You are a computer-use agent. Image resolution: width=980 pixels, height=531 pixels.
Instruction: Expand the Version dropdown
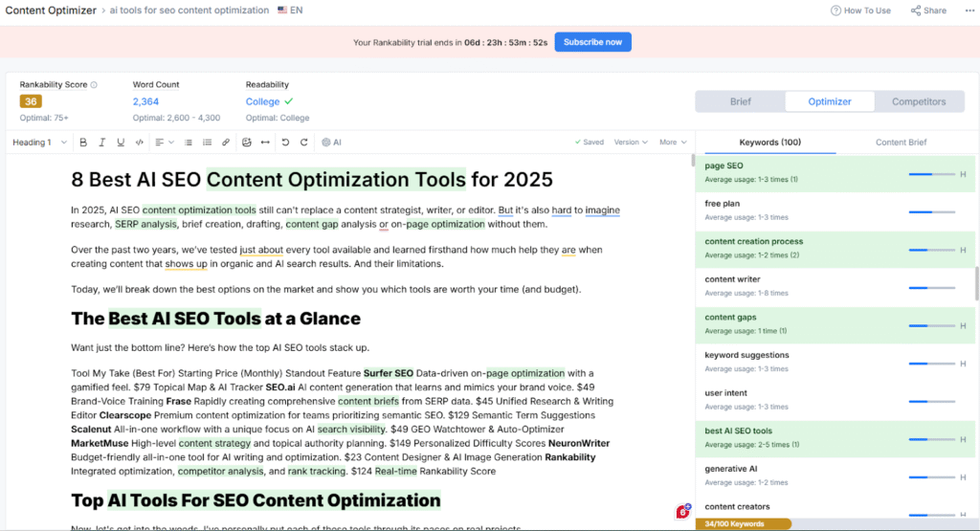tap(631, 143)
